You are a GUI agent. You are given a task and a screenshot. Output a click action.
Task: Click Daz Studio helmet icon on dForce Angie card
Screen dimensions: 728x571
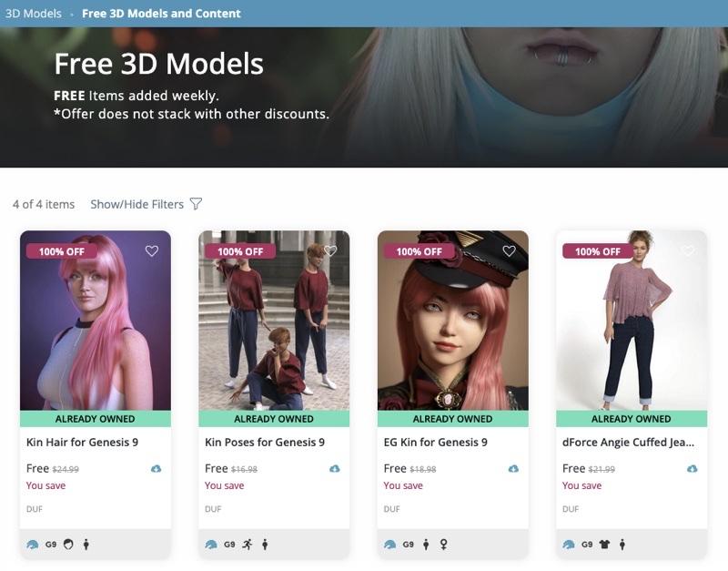(568, 544)
